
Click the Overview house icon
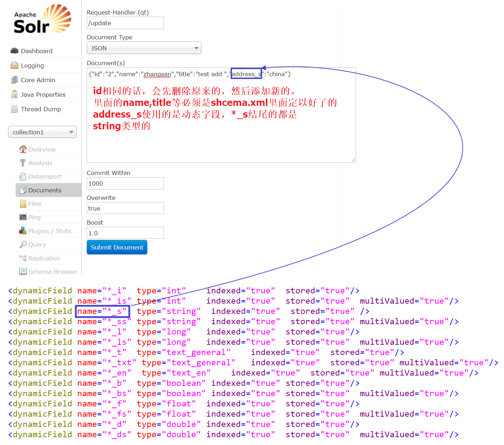pos(23,149)
